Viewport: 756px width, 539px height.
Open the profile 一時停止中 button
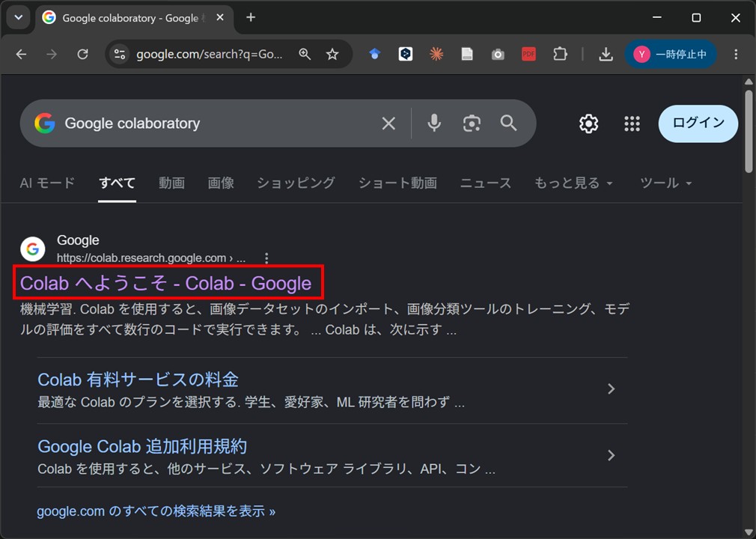coord(671,54)
